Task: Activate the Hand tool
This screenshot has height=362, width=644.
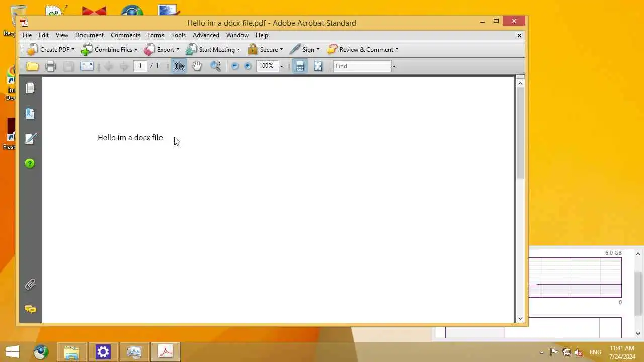Action: pyautogui.click(x=197, y=66)
